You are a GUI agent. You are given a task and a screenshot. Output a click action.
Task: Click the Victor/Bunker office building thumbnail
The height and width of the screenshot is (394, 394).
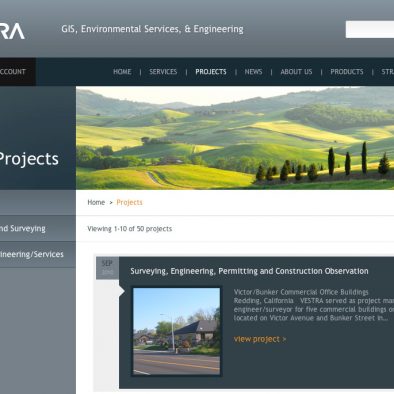176,331
